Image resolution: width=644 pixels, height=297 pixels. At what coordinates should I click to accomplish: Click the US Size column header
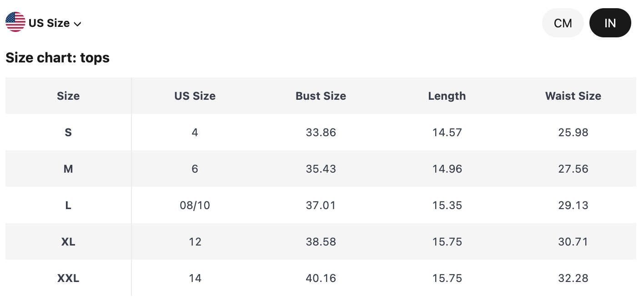pos(195,96)
